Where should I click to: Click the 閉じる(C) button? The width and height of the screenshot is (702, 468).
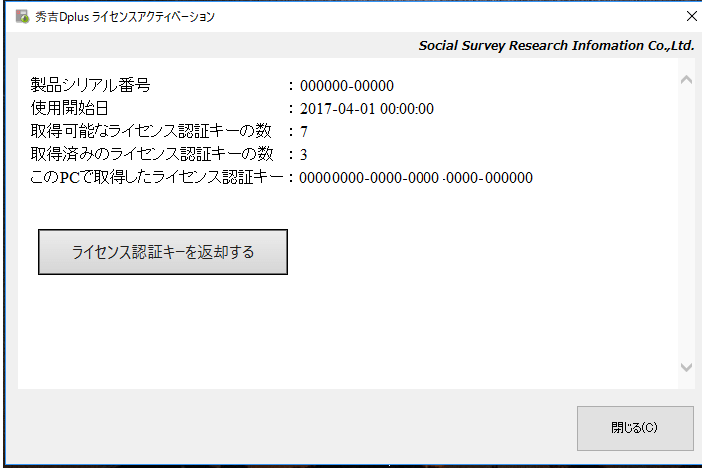point(635,428)
